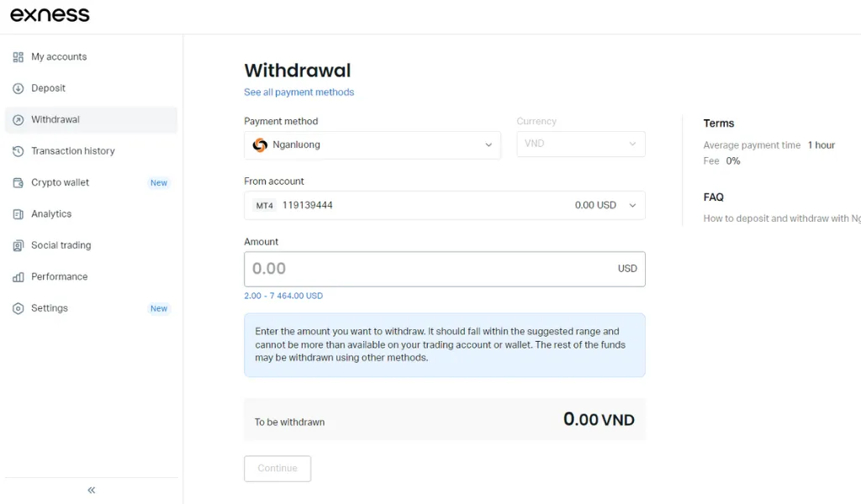The width and height of the screenshot is (861, 504).
Task: Open the Nganluong FAQ link
Action: 781,218
